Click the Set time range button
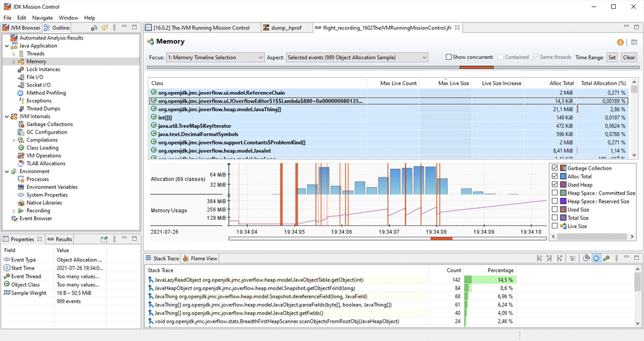 (612, 57)
